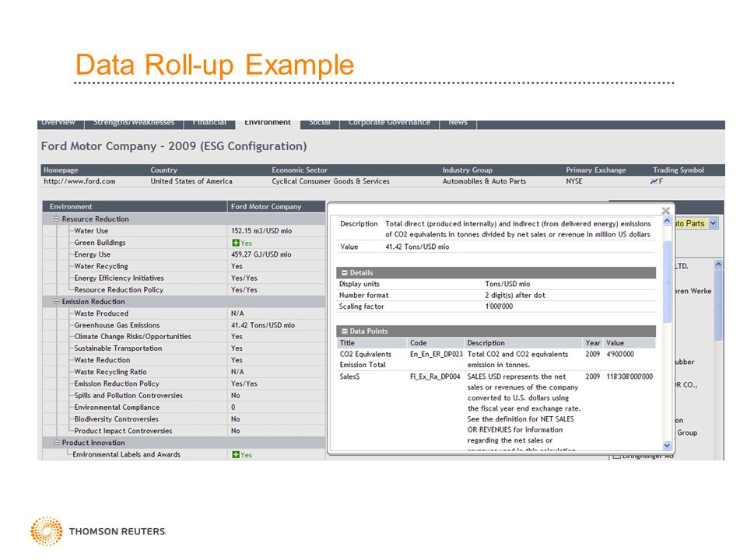The image size is (747, 560).
Task: Click the 118'308'000'000 value cell
Action: [x=630, y=376]
